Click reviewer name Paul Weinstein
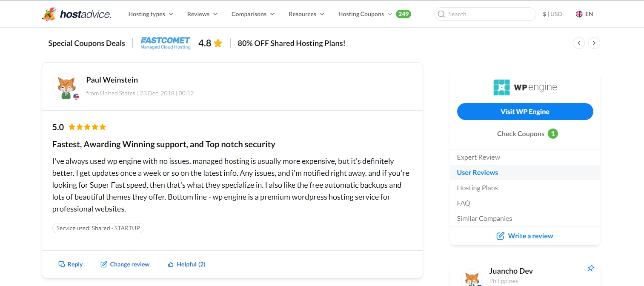This screenshot has height=286, width=644. [112, 80]
